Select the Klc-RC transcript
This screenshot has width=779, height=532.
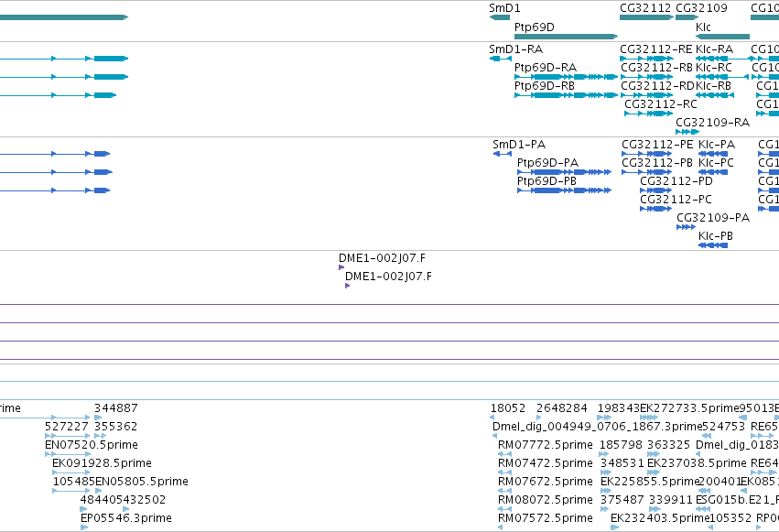coord(722,77)
